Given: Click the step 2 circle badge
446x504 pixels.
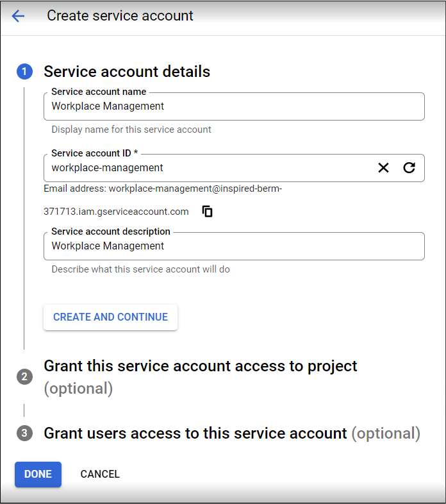Looking at the screenshot, I should [x=24, y=376].
